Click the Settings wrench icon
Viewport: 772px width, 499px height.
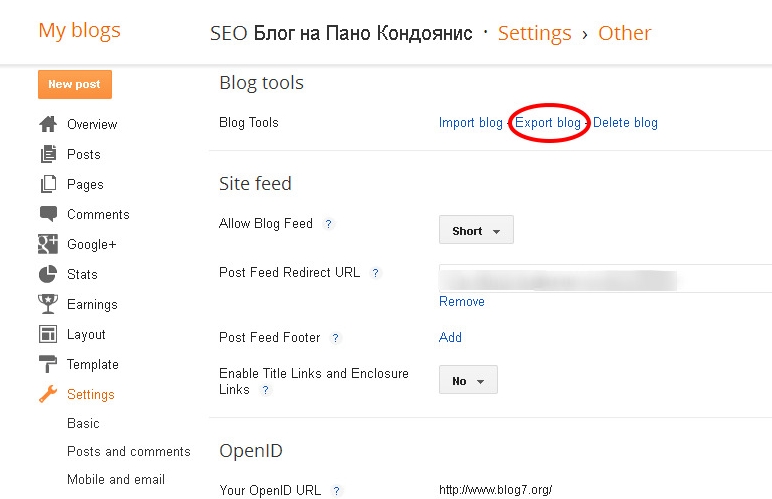click(48, 394)
